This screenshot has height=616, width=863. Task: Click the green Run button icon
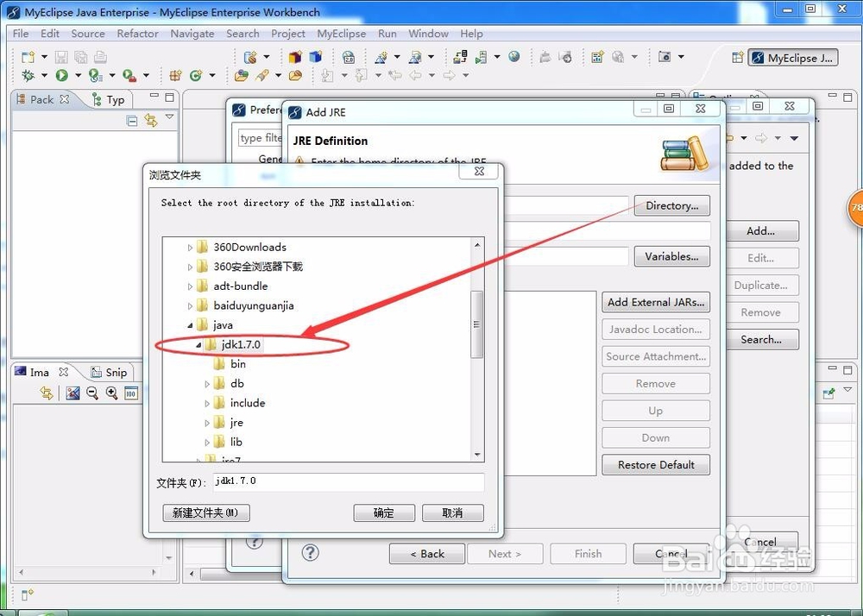pos(61,75)
